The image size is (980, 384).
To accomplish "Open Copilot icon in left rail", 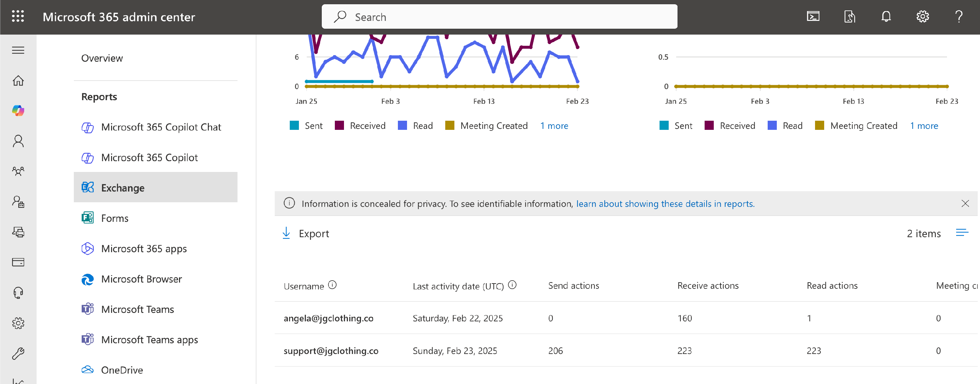I will point(18,111).
